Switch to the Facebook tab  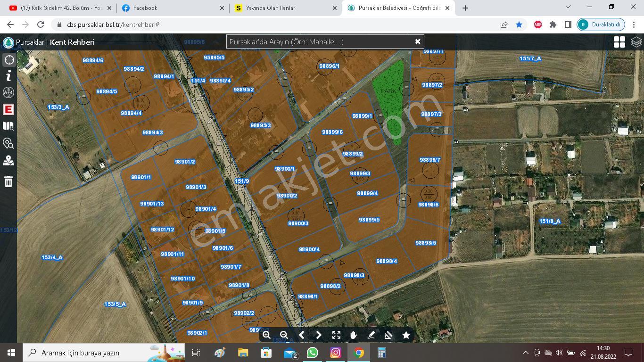point(173,8)
